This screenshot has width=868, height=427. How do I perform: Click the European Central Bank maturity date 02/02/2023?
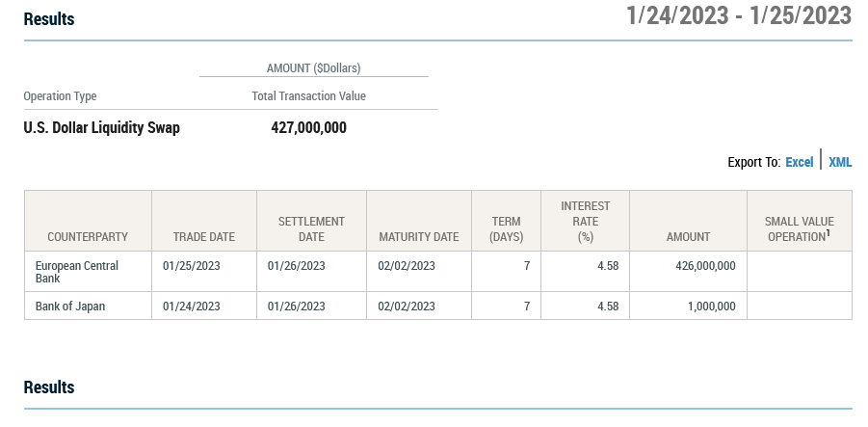tap(407, 266)
